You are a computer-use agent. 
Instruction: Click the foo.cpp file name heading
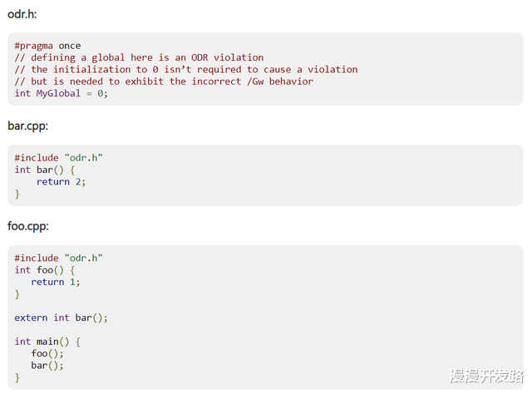27,226
